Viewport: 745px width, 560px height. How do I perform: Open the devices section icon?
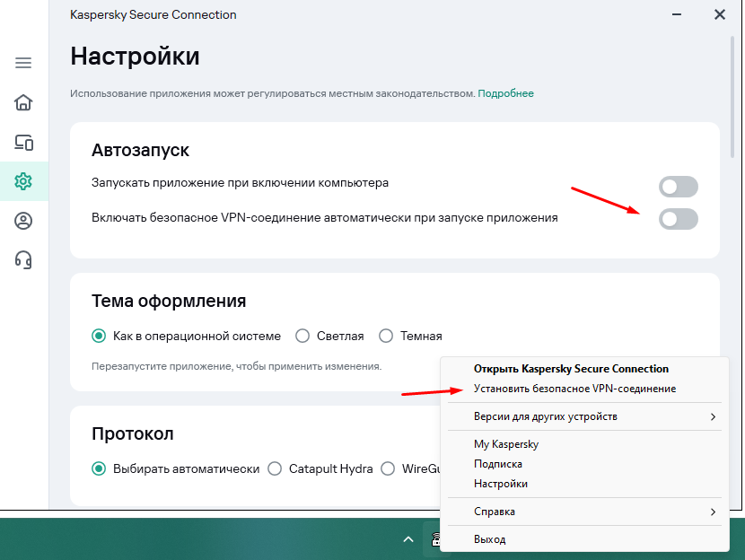[x=23, y=142]
